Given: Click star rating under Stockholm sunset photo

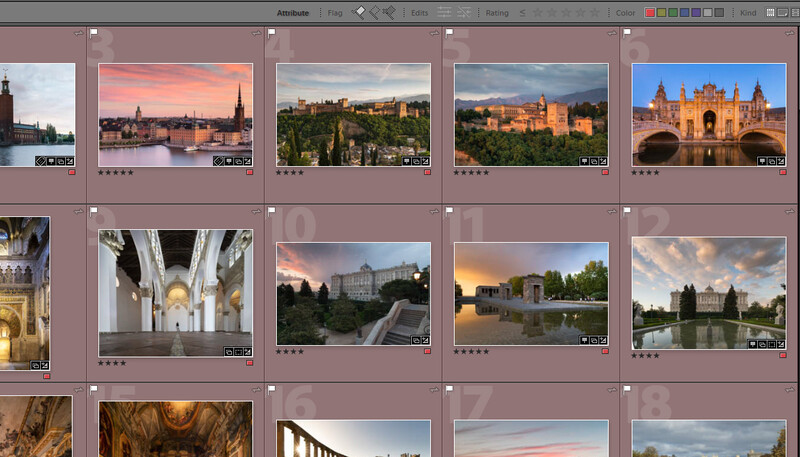Looking at the screenshot, I should pos(116,173).
